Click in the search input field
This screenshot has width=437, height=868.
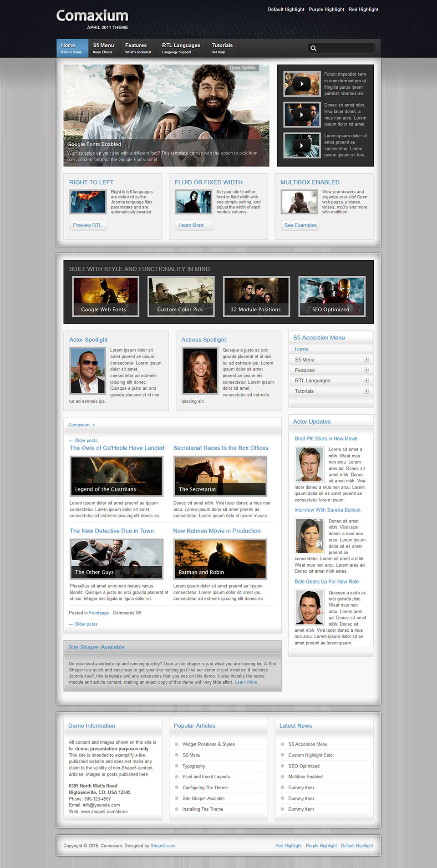tap(346, 48)
